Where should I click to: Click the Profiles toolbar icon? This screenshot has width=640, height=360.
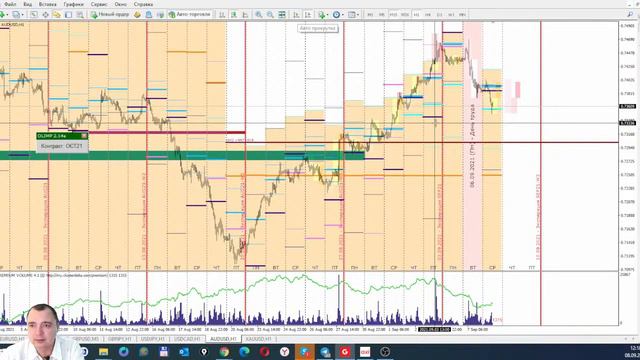click(16, 15)
